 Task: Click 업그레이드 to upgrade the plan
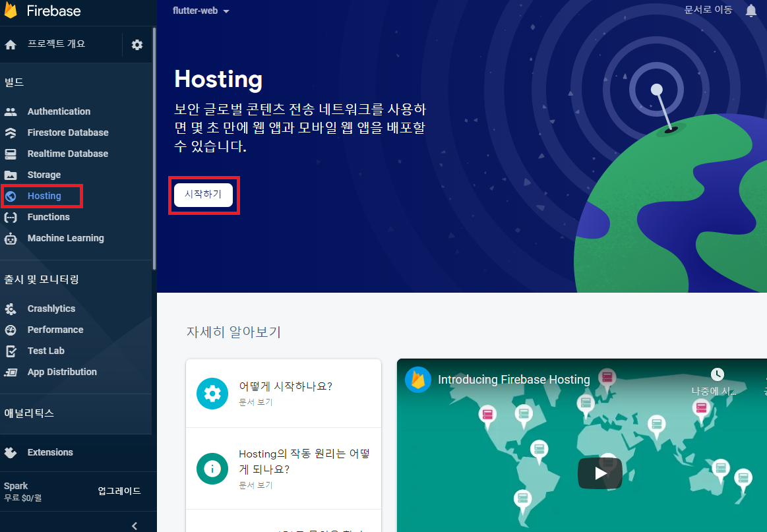(119, 491)
